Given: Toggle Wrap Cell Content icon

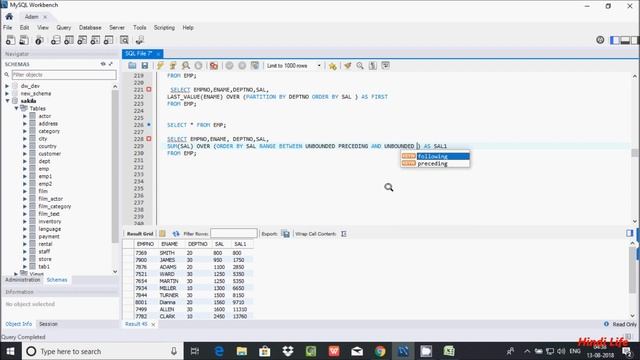Looking at the screenshot, I should click(344, 233).
